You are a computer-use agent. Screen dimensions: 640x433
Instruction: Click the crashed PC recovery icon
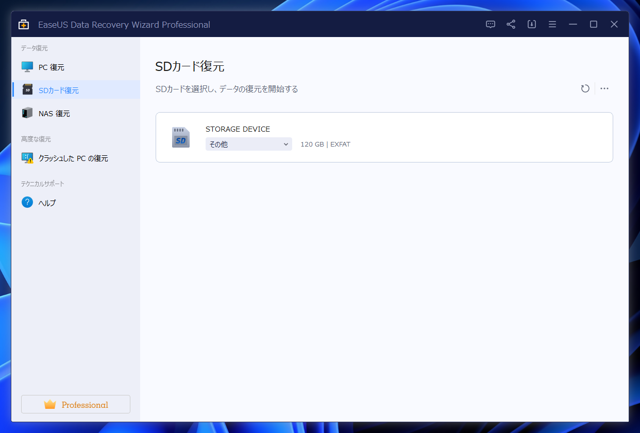[x=27, y=158]
